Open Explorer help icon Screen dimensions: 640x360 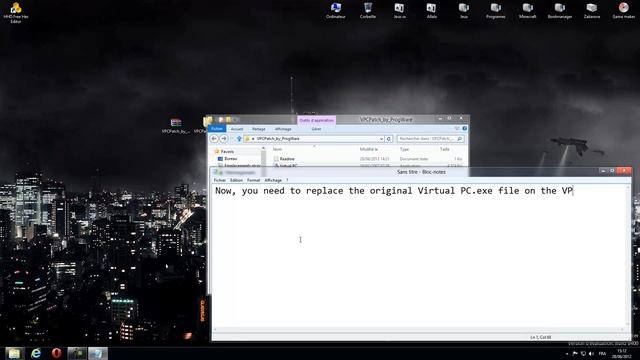(x=464, y=129)
